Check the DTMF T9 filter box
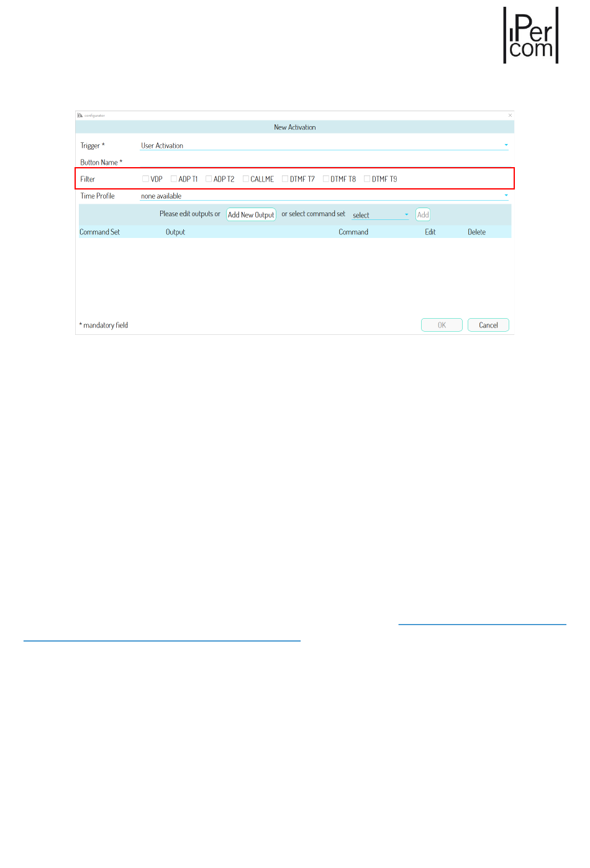Screen dimensions: 590x868 click(367, 179)
